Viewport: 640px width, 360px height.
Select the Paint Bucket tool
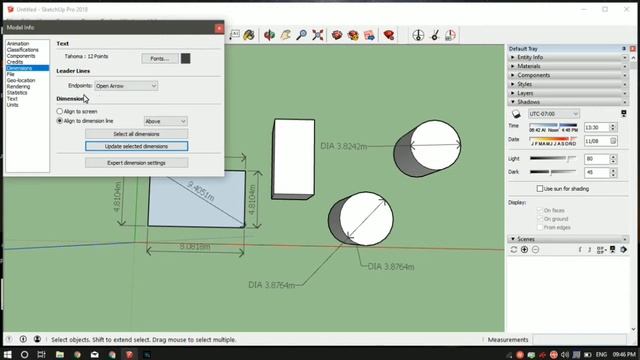coord(249,35)
